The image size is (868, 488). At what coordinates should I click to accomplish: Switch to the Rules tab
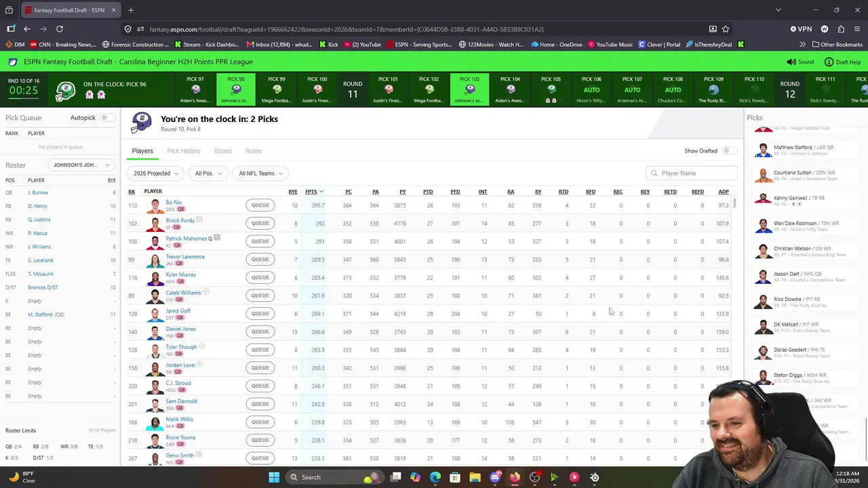254,151
